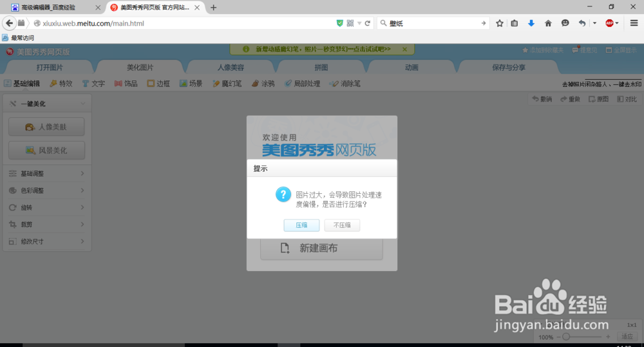Select the 基础编辑 tool

(22, 83)
